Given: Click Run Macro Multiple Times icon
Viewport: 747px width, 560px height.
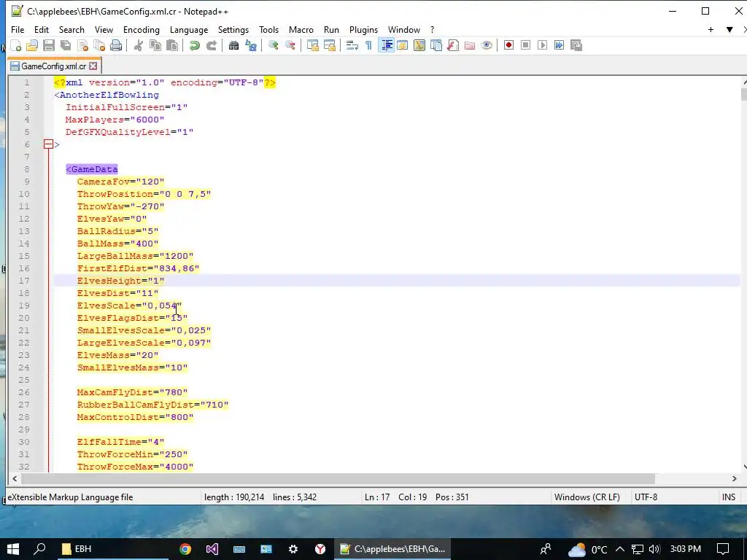Looking at the screenshot, I should click(x=559, y=45).
